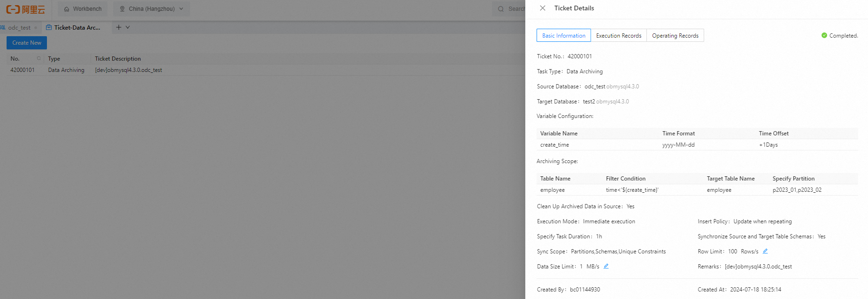The height and width of the screenshot is (299, 868).
Task: Click the Update when repeating value
Action: tap(762, 221)
